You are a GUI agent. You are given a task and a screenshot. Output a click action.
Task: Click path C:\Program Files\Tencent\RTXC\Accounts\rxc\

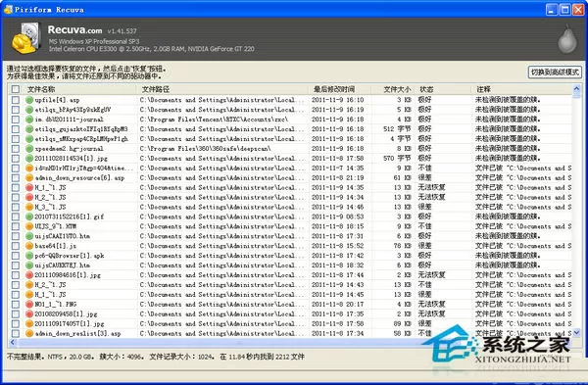pyautogui.click(x=214, y=120)
